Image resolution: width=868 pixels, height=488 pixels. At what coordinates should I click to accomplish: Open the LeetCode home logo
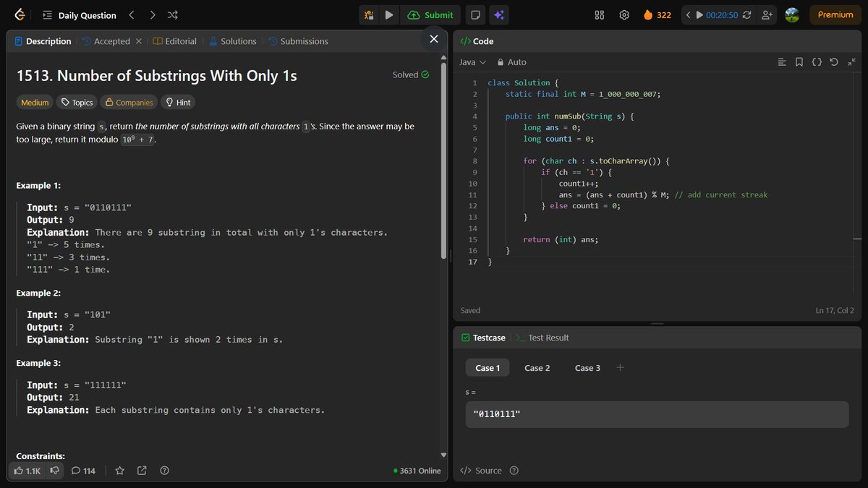click(20, 14)
